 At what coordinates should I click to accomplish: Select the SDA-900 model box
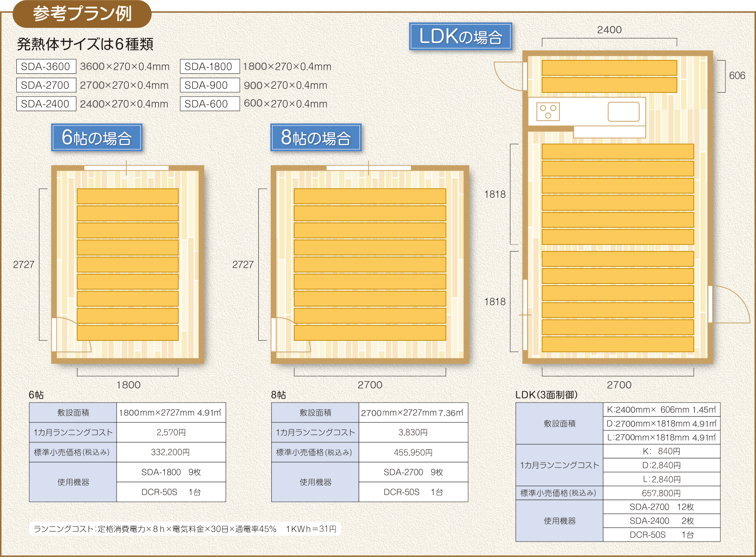point(210,85)
